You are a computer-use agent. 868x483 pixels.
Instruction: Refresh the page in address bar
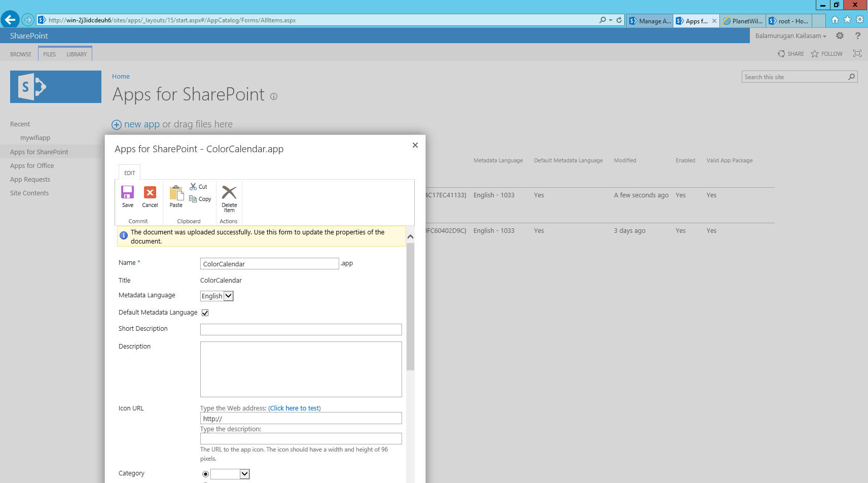[x=619, y=20]
